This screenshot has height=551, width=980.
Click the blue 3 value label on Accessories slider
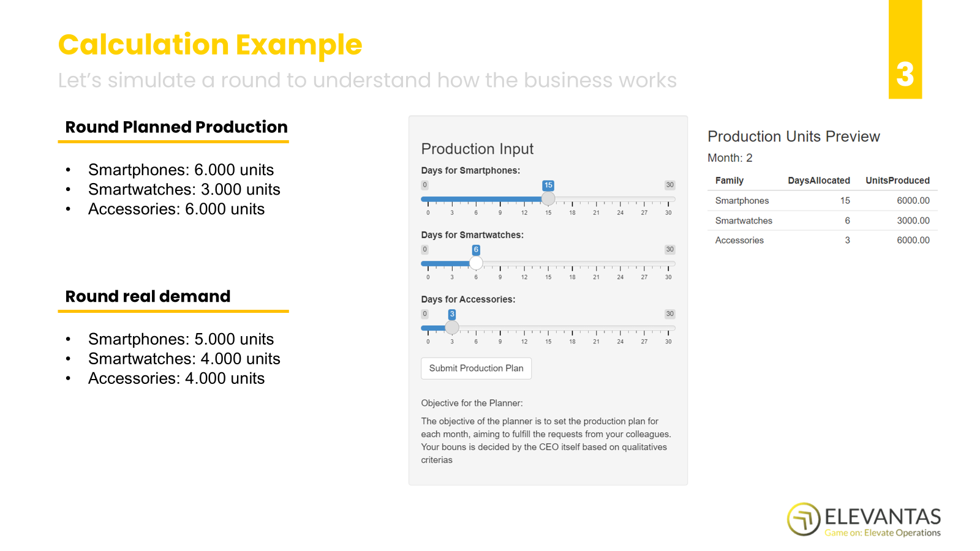(452, 314)
